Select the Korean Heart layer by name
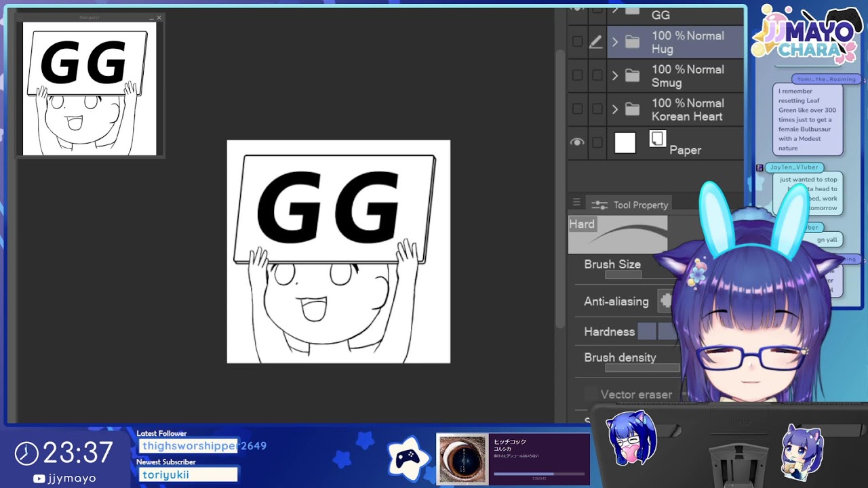The height and width of the screenshot is (488, 868). [x=687, y=117]
